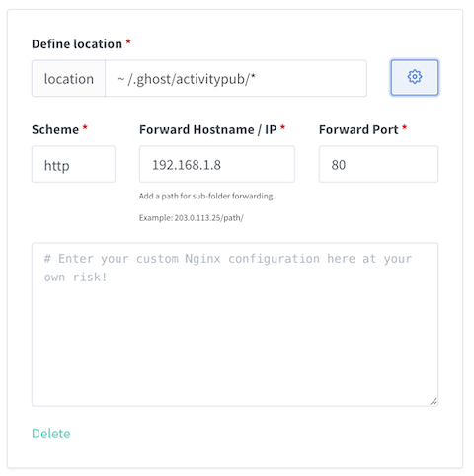Click the "Forward Hostname / IP" label
The height and width of the screenshot is (476, 474).
tap(207, 129)
